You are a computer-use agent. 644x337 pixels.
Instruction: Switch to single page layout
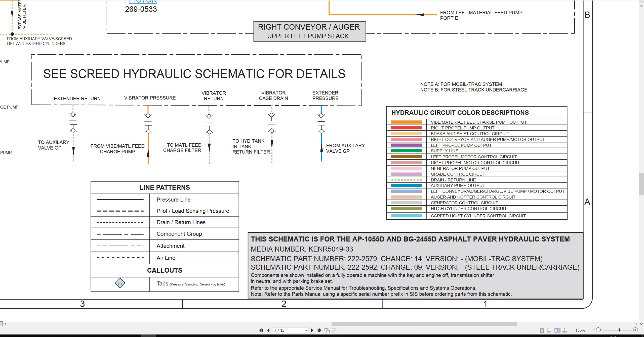(x=542, y=330)
